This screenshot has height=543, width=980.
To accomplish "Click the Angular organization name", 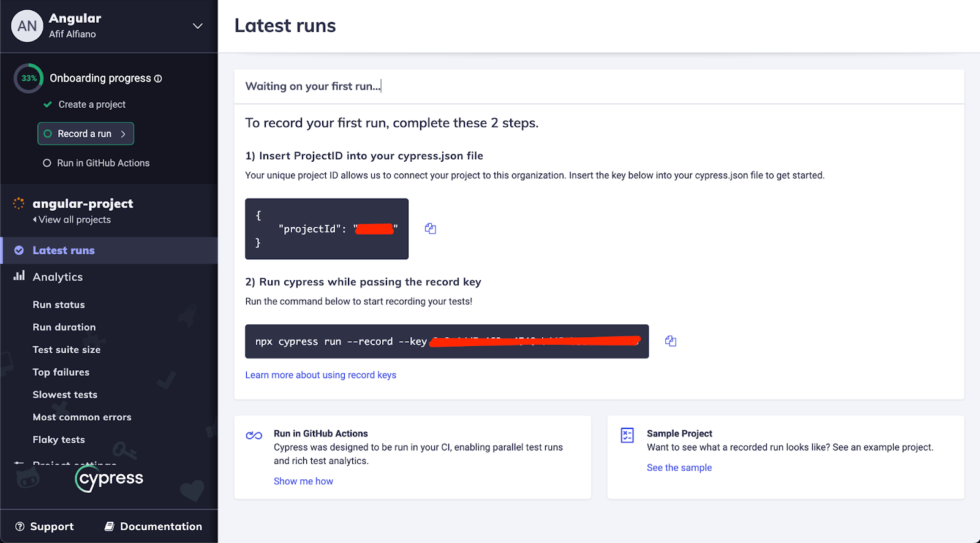I will tap(75, 18).
